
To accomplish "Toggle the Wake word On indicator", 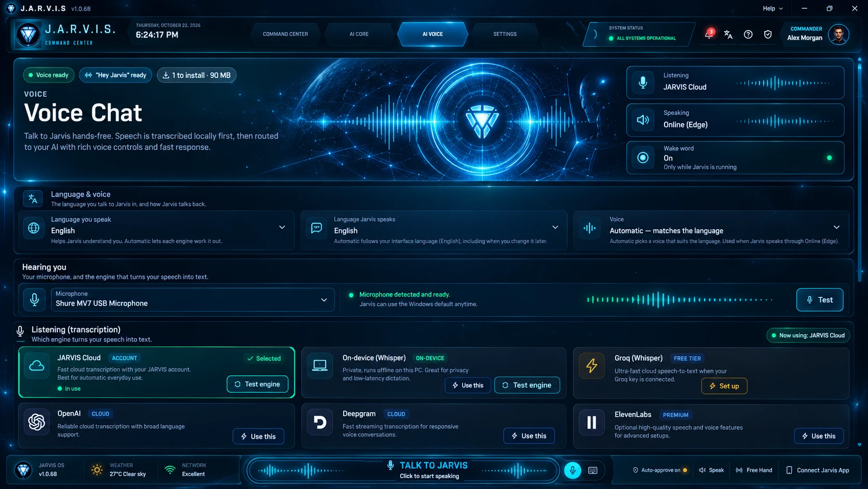I will point(829,158).
